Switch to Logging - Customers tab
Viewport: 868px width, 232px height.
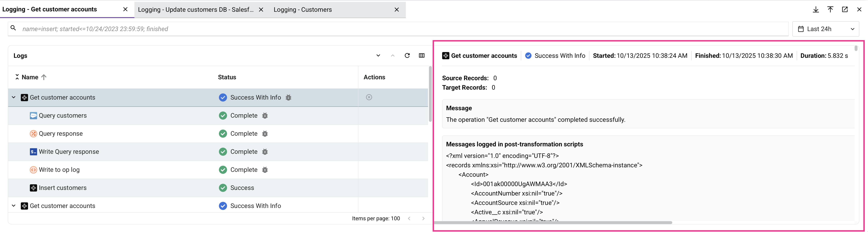click(302, 10)
